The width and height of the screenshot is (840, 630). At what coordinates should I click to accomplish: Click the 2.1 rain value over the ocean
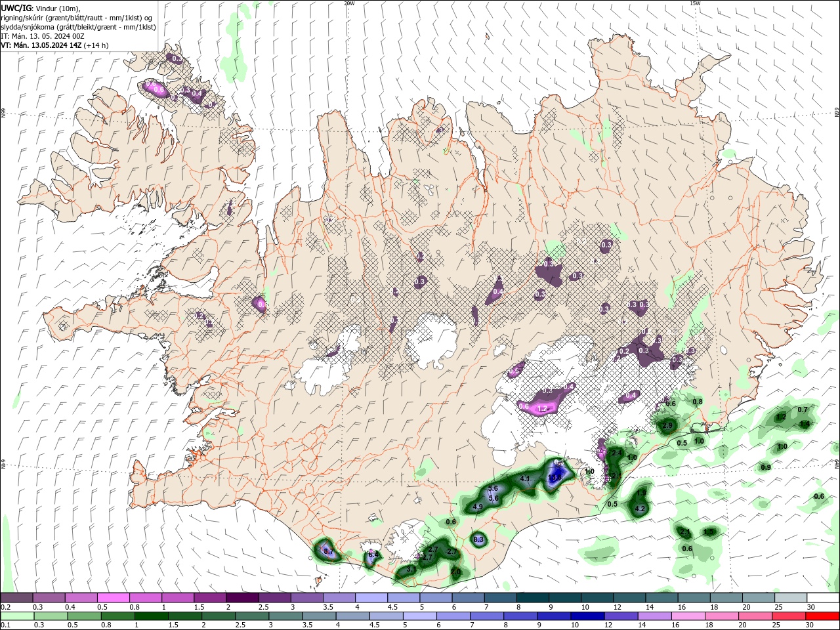pos(685,532)
